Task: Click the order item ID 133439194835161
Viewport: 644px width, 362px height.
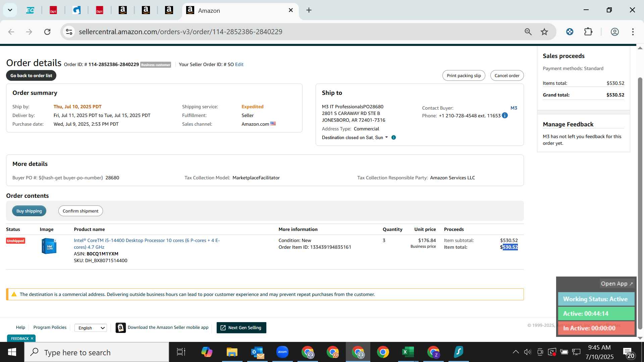Action: [330, 247]
